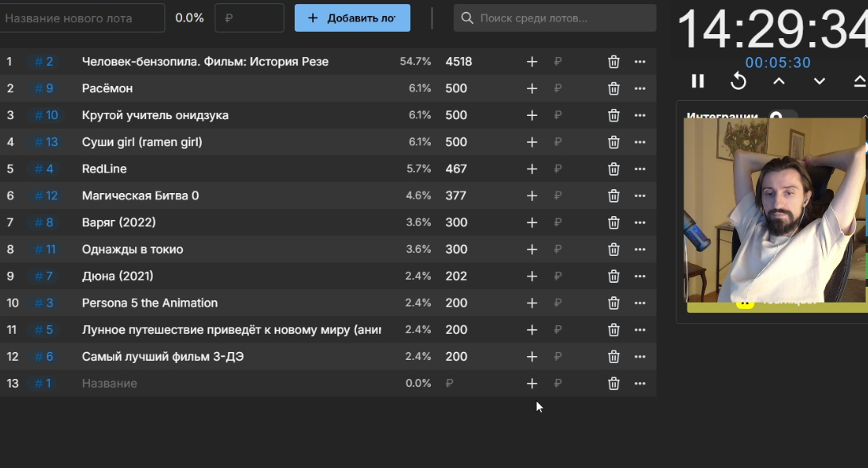Toggle the Интеграции switch
Screen dimensions: 868x468
click(x=782, y=117)
